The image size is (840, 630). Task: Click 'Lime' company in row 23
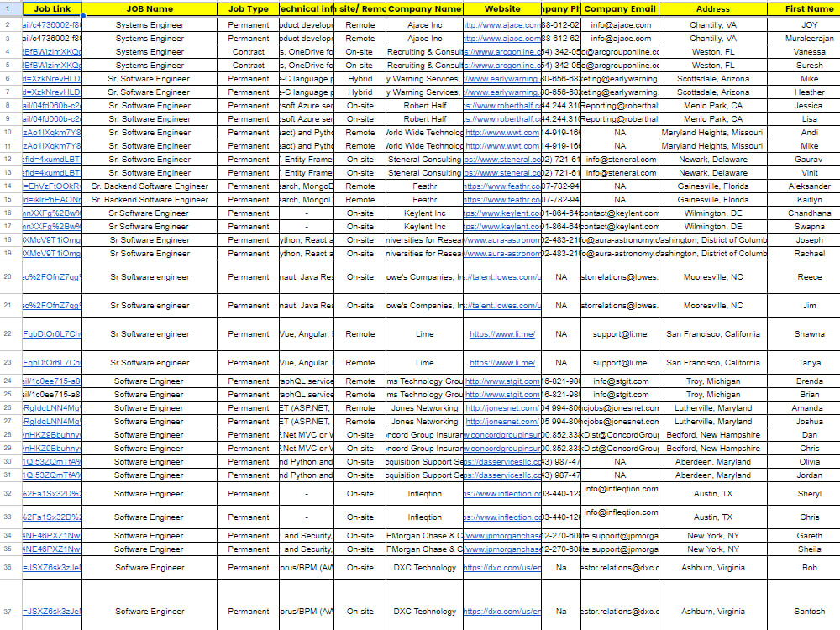[x=424, y=363]
